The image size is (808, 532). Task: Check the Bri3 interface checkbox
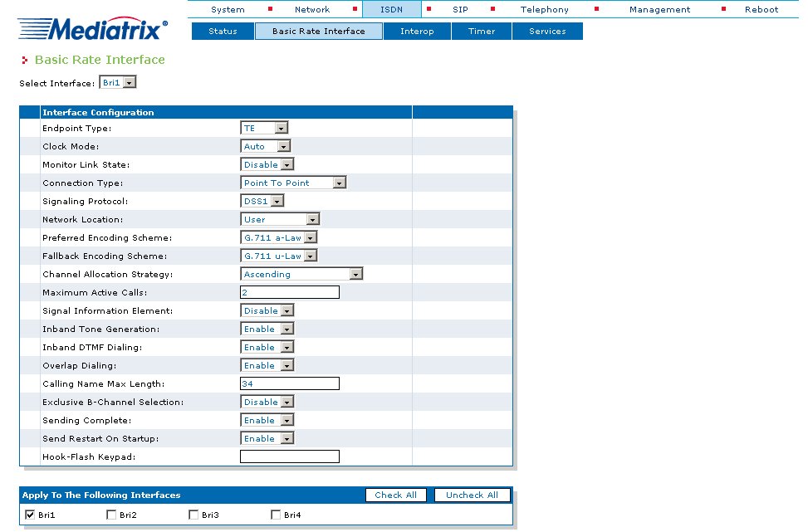point(193,515)
